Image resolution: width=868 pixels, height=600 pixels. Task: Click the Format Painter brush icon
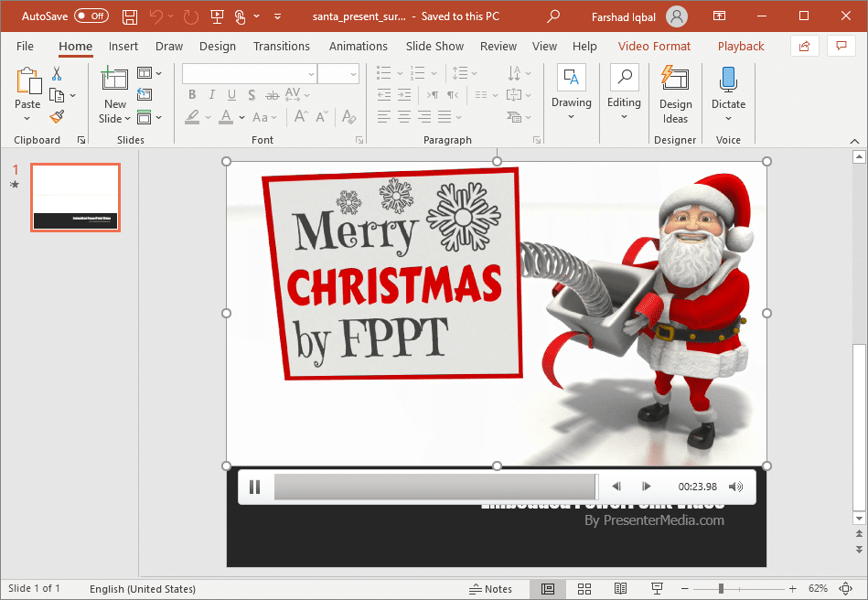pyautogui.click(x=57, y=116)
